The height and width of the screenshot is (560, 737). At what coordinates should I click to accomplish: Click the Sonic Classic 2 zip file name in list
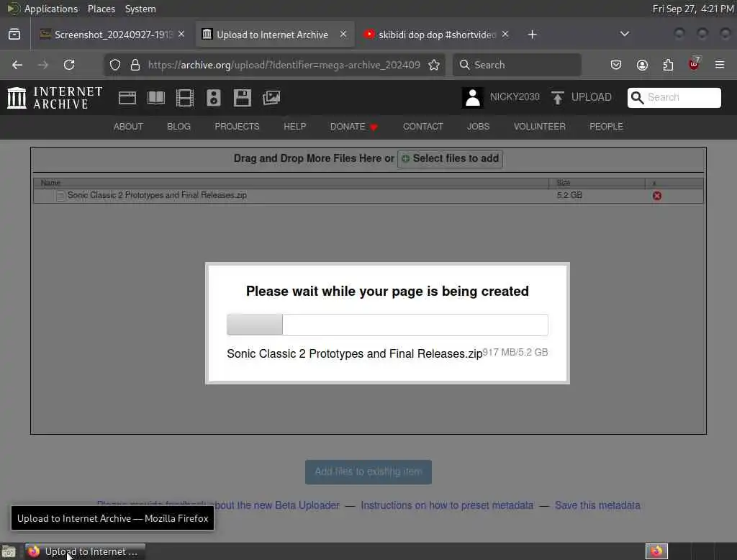(157, 195)
